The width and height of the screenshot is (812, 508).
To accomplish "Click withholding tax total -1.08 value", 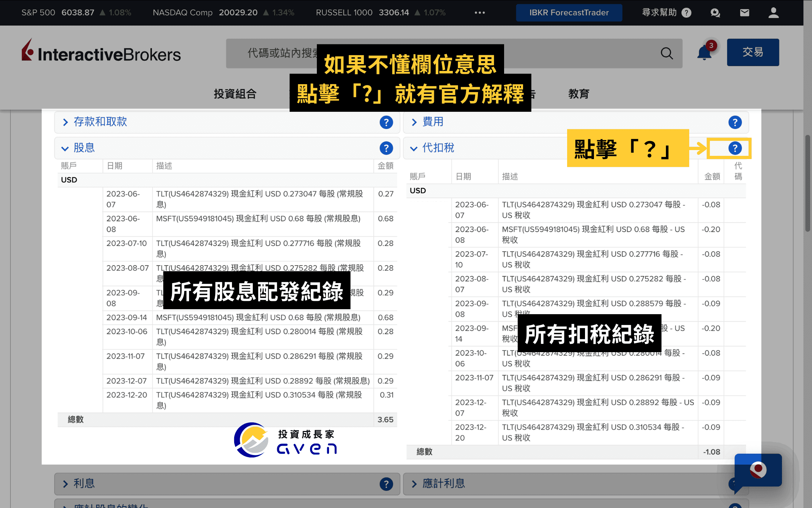I will pyautogui.click(x=711, y=452).
